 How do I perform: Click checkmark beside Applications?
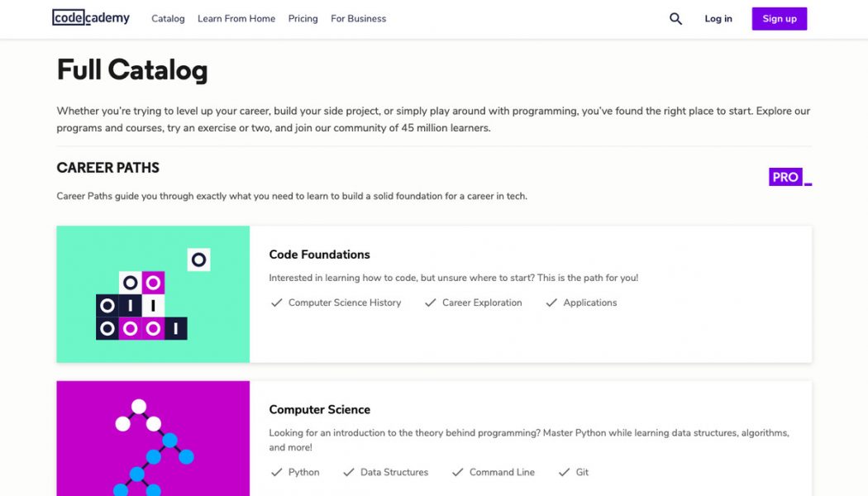click(551, 303)
